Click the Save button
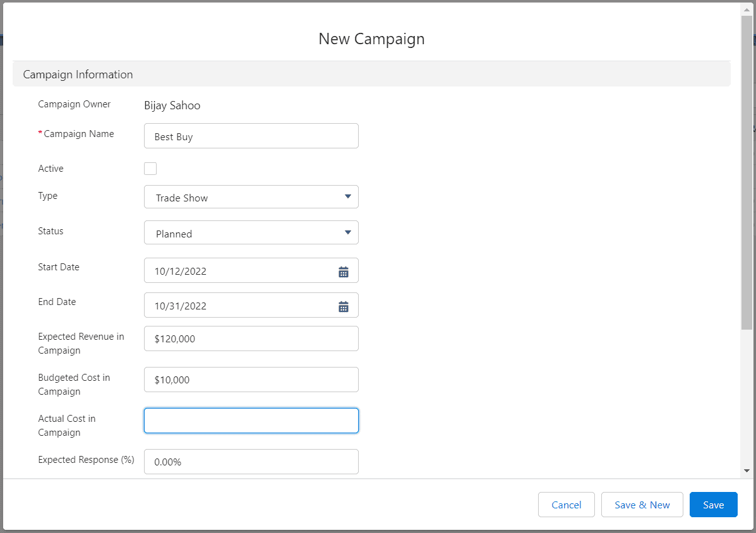 [713, 505]
